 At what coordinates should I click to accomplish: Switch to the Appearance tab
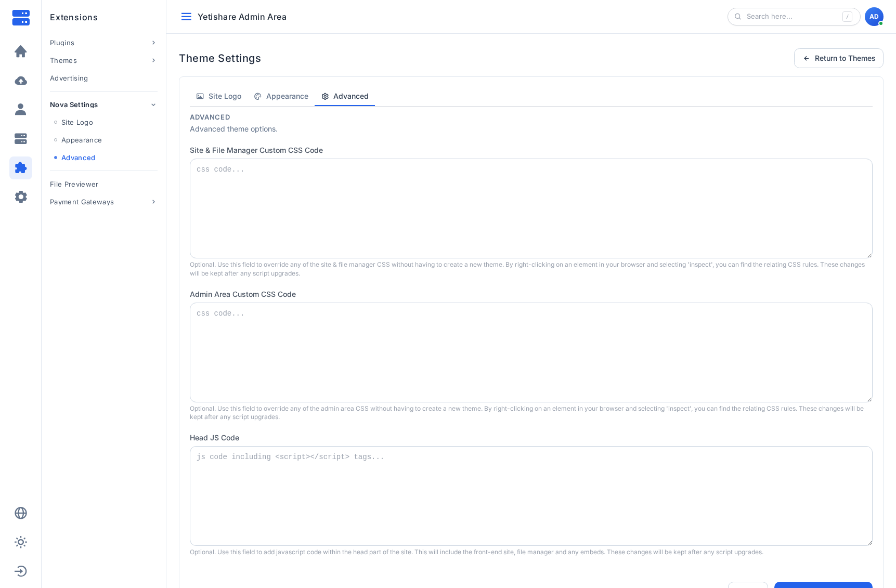click(x=281, y=96)
